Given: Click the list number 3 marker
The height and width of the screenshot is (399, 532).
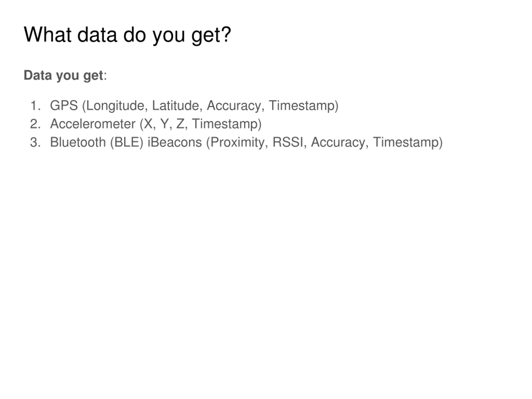Looking at the screenshot, I should 36,142.
